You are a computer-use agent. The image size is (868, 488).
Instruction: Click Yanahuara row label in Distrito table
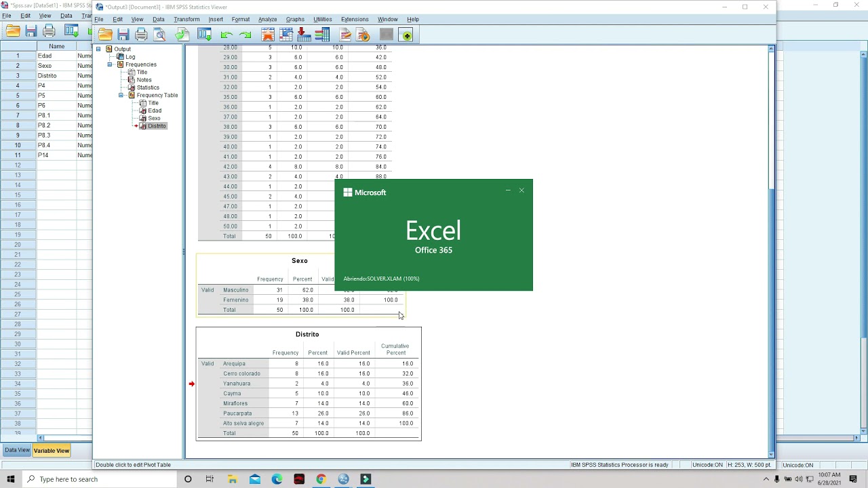pos(237,384)
